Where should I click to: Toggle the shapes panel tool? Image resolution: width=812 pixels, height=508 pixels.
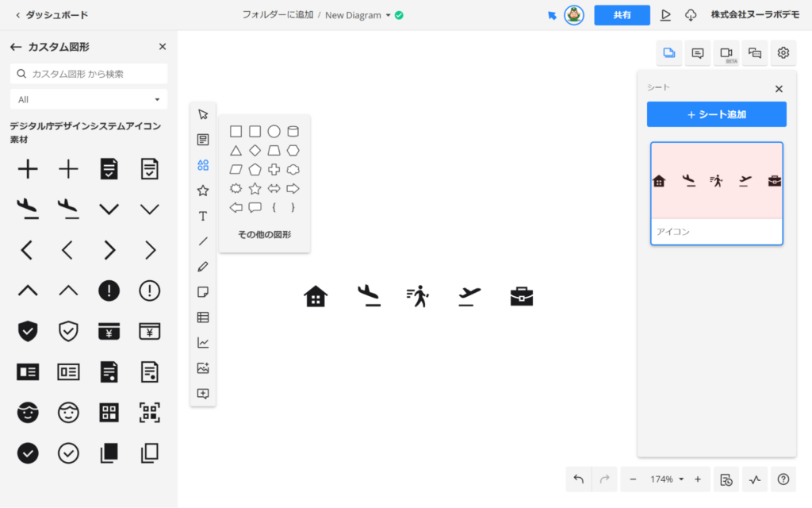(x=203, y=165)
